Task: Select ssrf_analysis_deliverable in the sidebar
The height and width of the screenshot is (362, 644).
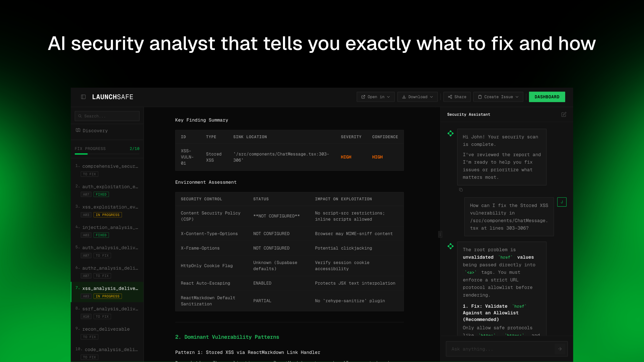Action: click(110, 309)
